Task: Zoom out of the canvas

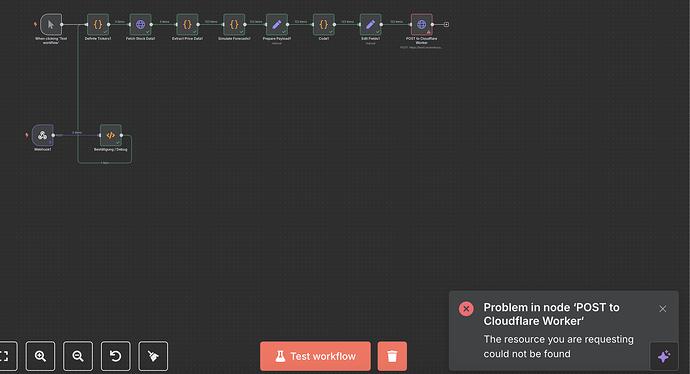Action: [x=78, y=356]
